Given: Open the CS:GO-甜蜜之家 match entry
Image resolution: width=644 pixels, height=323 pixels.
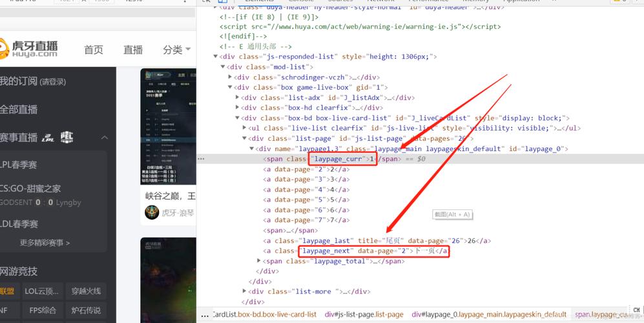Looking at the screenshot, I should click(x=30, y=189).
